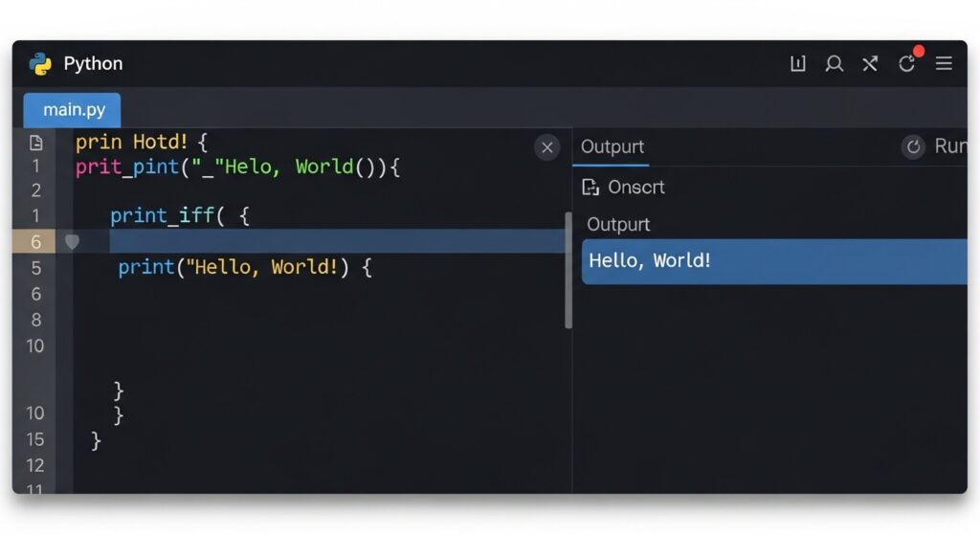Image resolution: width=980 pixels, height=535 pixels.
Task: Click refresh icon with red notification dot
Action: tap(906, 64)
